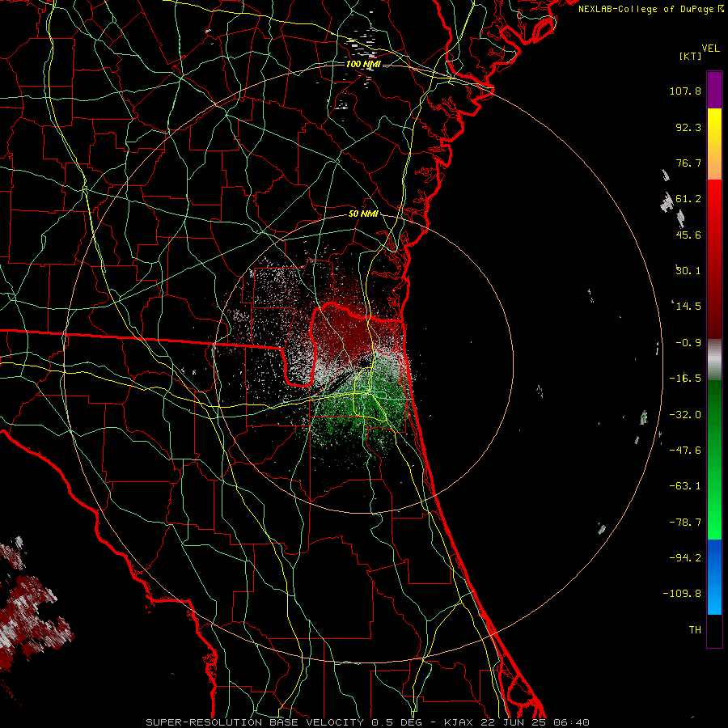Click the 92.3 velocity scale value
This screenshot has height=728, width=728.
pyautogui.click(x=688, y=127)
